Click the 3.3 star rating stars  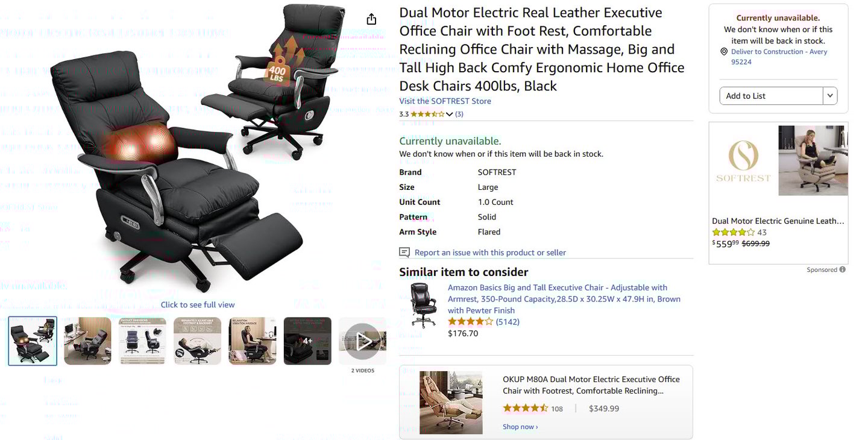click(427, 114)
